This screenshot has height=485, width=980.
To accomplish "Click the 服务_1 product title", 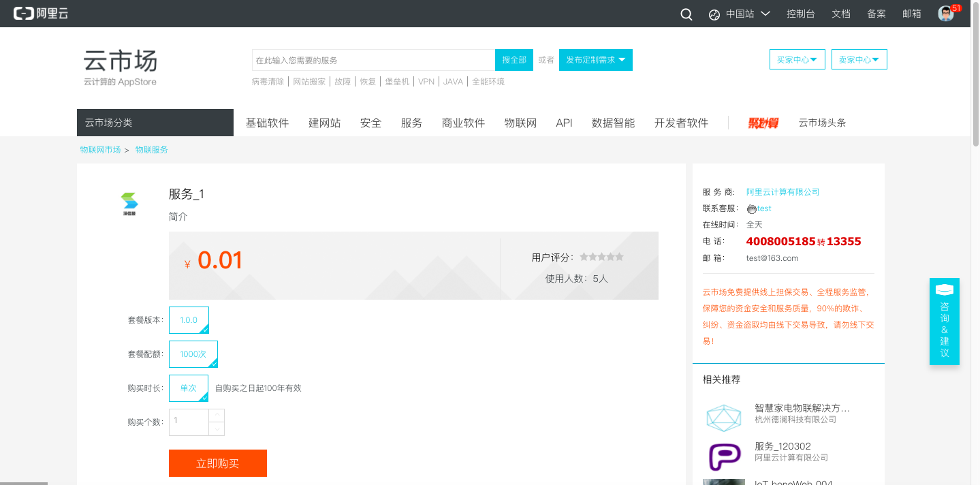I will click(x=187, y=194).
